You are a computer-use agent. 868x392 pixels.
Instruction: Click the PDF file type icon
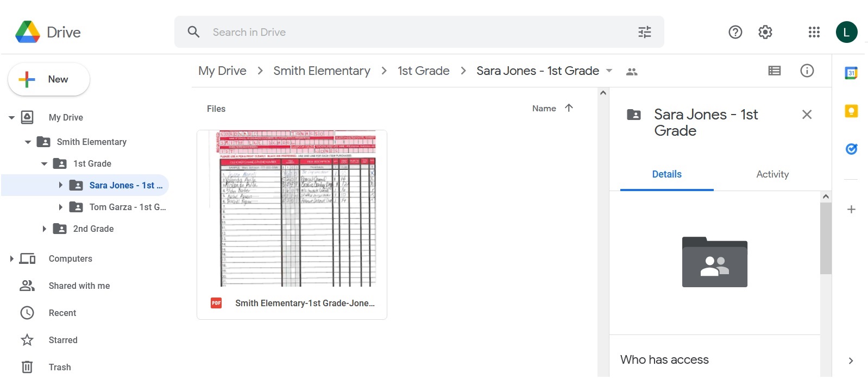click(x=216, y=303)
